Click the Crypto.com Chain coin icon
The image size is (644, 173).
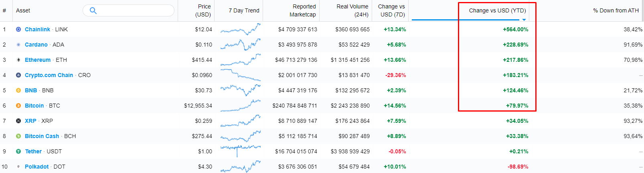click(x=18, y=75)
